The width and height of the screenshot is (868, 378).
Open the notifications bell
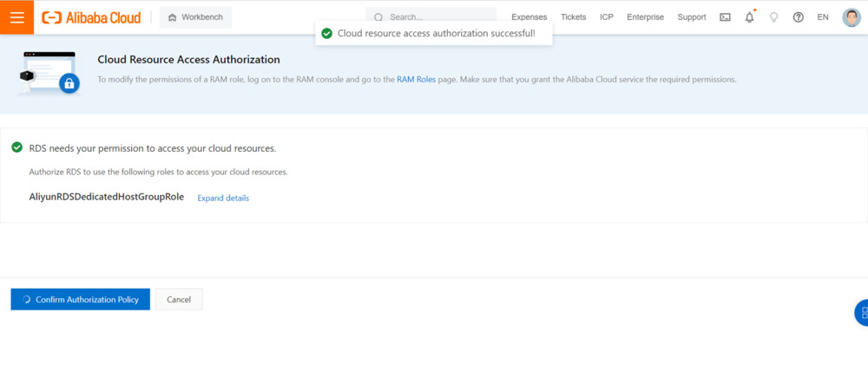(749, 17)
